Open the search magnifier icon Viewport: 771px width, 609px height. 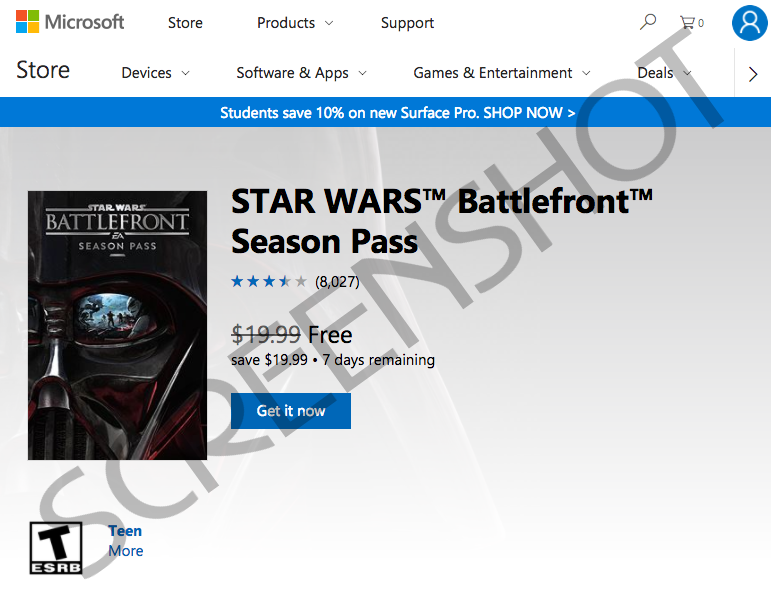click(648, 22)
